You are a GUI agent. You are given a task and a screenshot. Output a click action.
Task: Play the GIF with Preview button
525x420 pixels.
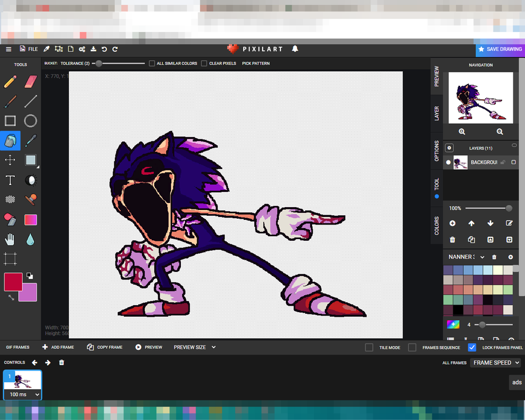(x=149, y=347)
